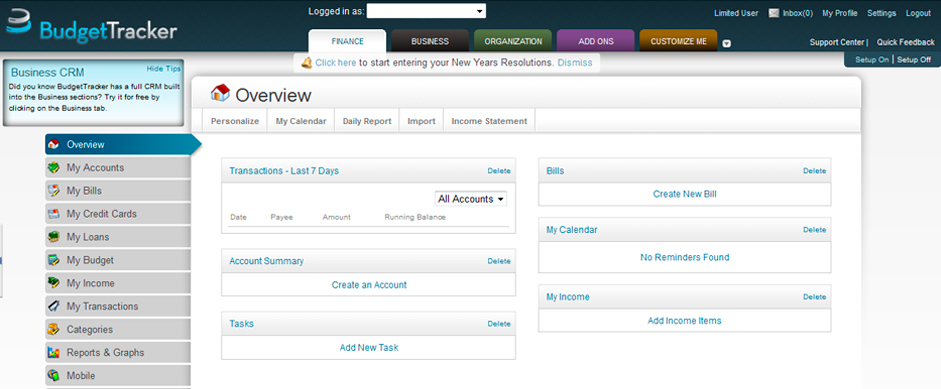Open My Profile
This screenshot has height=389, width=941.
(840, 13)
